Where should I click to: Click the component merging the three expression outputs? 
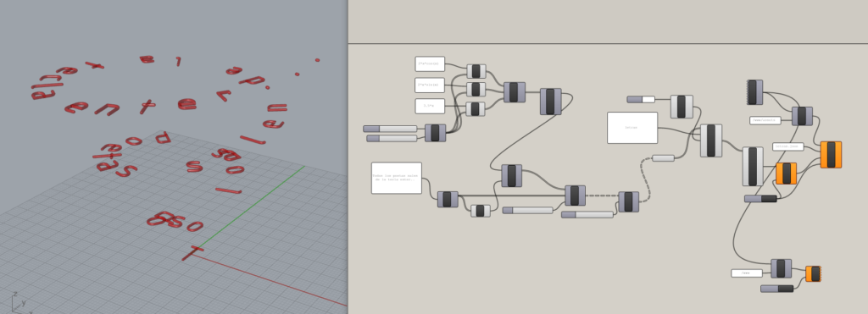pyautogui.click(x=515, y=92)
